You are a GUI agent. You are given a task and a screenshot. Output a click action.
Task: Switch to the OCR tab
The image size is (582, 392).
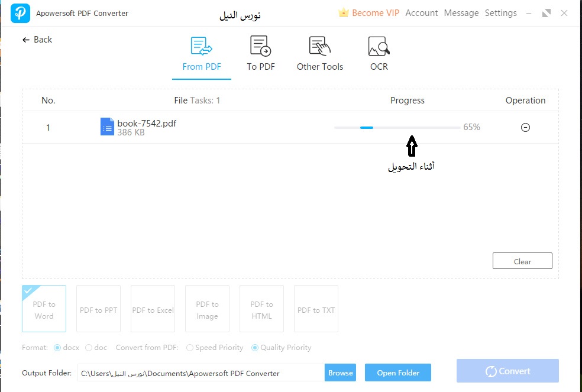[379, 54]
